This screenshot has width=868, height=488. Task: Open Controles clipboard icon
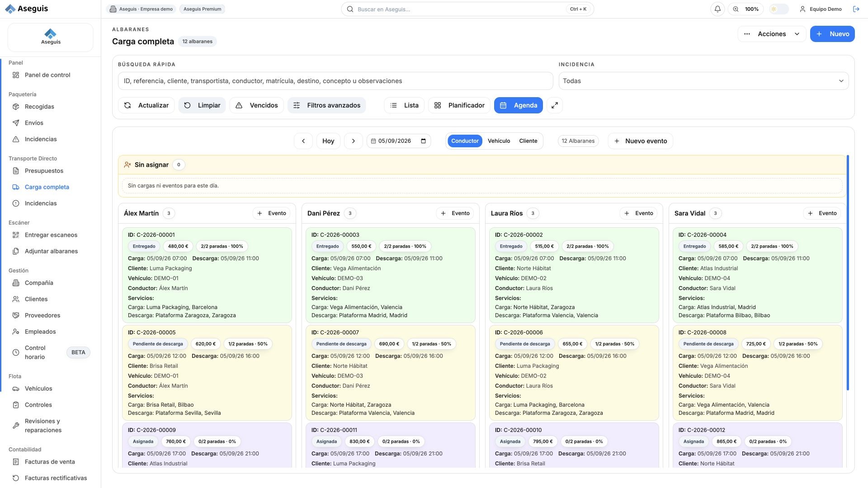tap(16, 405)
